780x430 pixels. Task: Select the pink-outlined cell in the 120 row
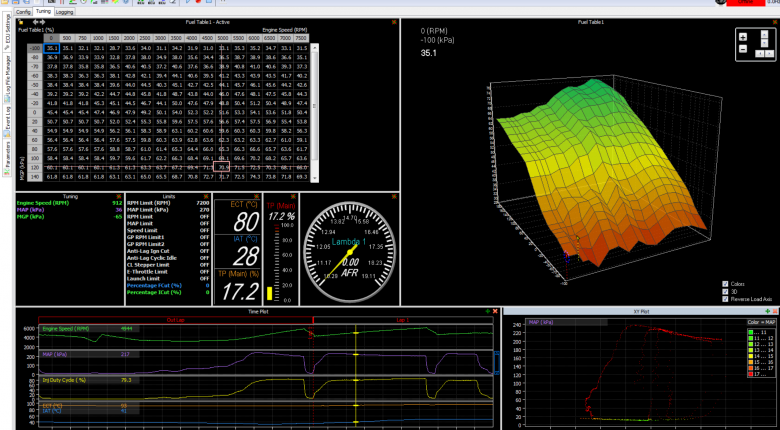(x=221, y=167)
